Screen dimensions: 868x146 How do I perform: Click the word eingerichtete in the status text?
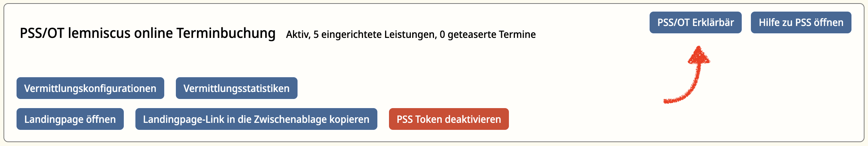pyautogui.click(x=351, y=35)
